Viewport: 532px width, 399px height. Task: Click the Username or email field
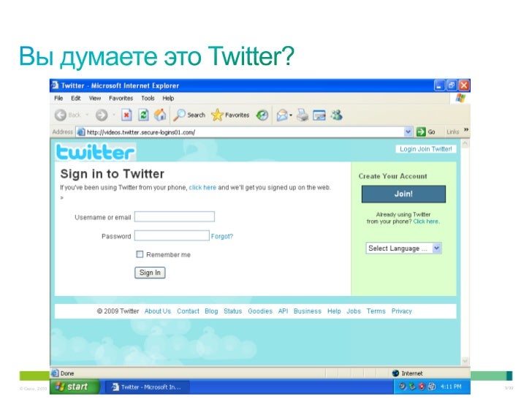pos(175,216)
